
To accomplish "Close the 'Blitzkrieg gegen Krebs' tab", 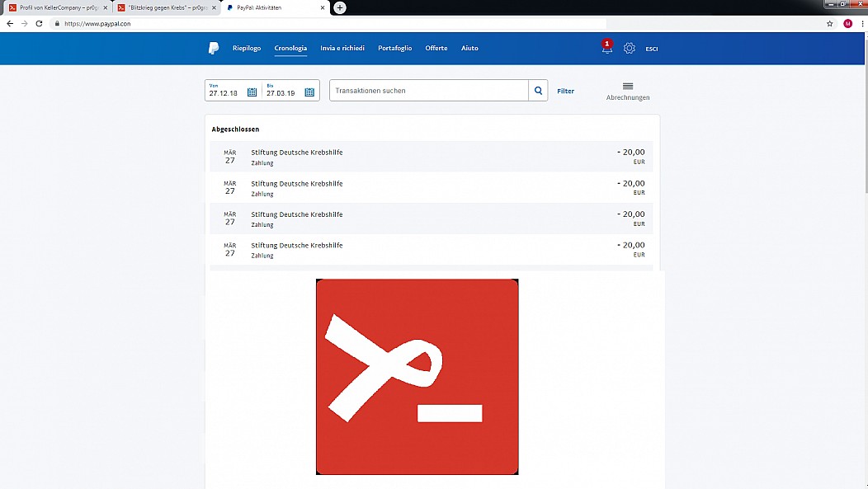I will pos(214,7).
